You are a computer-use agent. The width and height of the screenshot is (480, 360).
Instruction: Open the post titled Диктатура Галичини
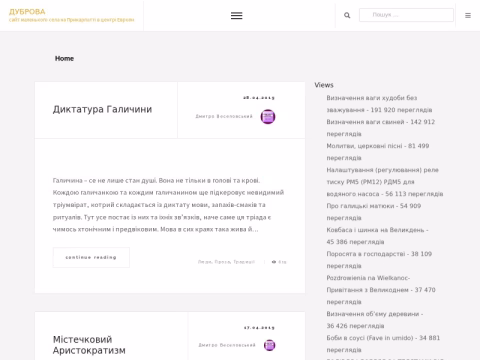coord(102,109)
